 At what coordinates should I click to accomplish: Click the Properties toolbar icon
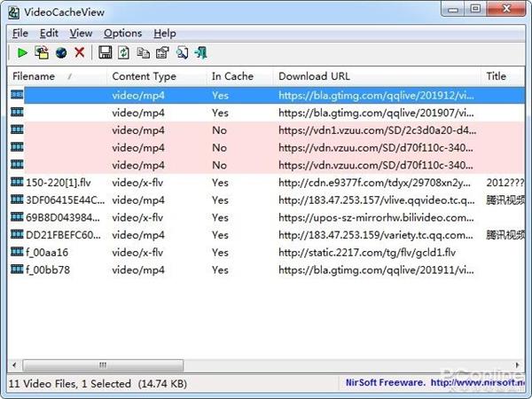click(162, 53)
